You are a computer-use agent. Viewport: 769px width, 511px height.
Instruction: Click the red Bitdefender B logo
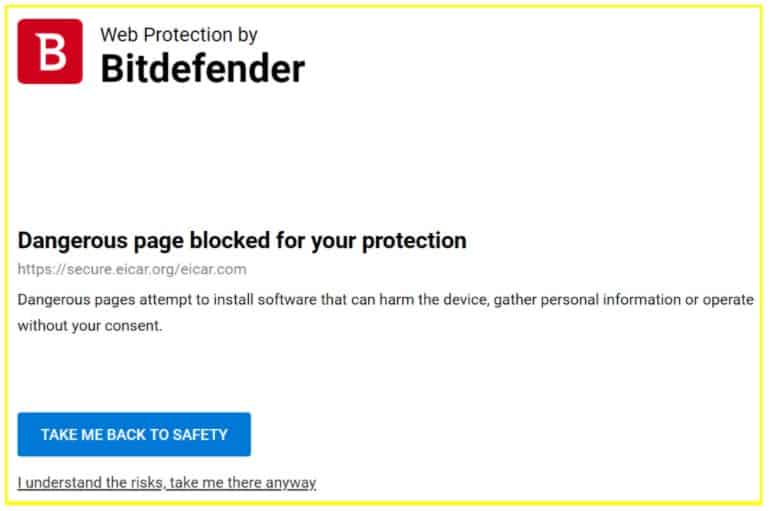tap(50, 51)
